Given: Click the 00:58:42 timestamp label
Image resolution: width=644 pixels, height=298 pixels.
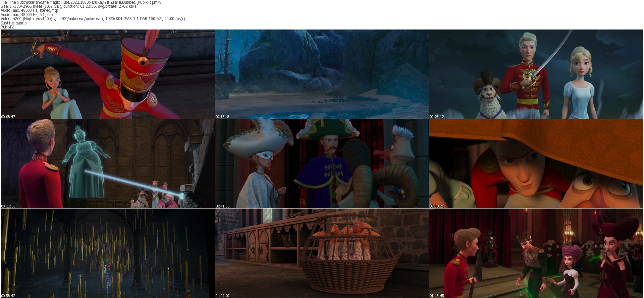Looking at the screenshot, I should [8, 296].
